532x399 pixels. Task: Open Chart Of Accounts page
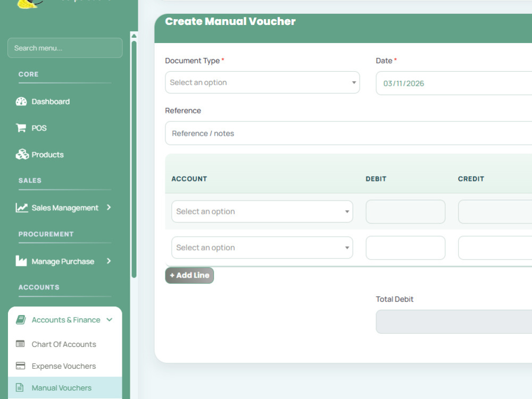65,344
